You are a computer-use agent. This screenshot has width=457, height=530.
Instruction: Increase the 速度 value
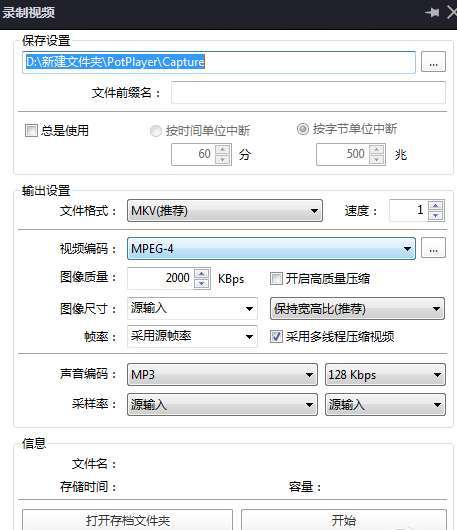pos(436,205)
